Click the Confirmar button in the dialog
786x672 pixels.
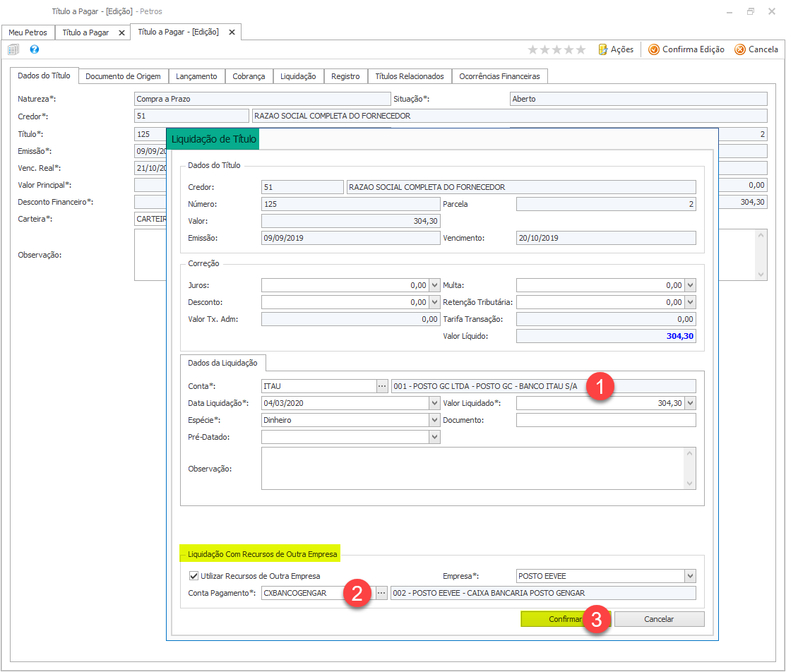(x=566, y=619)
